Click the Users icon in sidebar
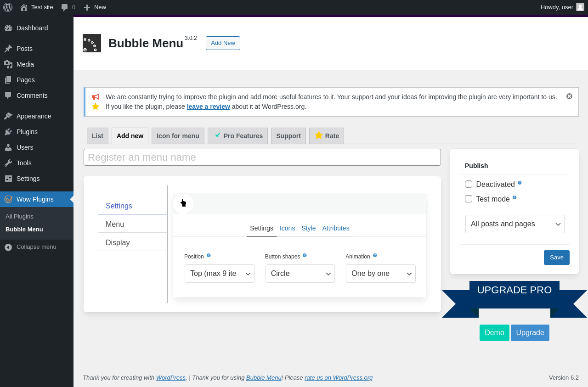Screen dimensions: 588x387 [8, 147]
